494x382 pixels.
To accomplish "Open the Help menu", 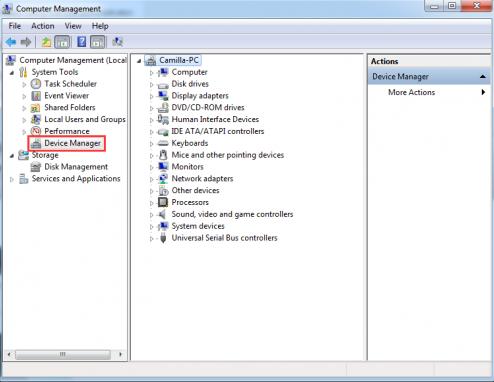I will click(100, 26).
